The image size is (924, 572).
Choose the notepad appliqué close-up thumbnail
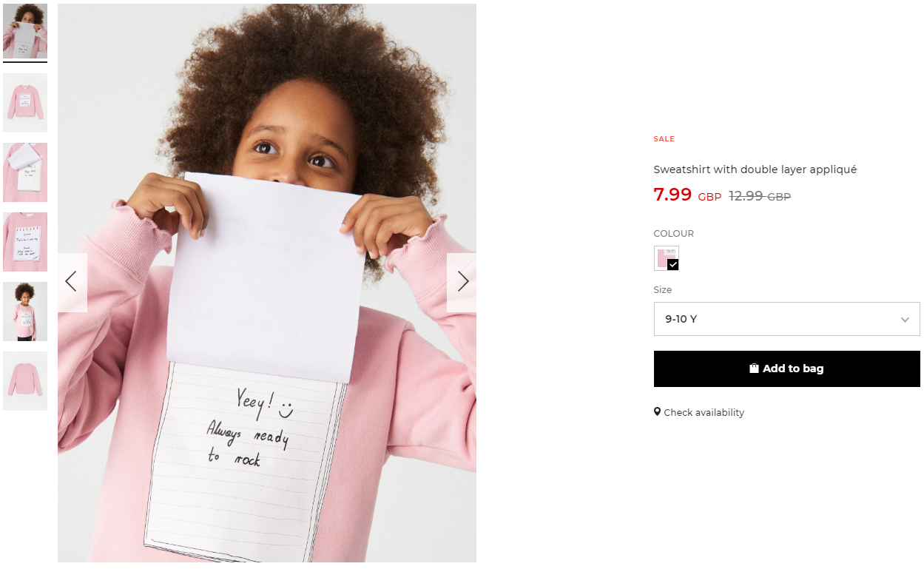point(25,242)
